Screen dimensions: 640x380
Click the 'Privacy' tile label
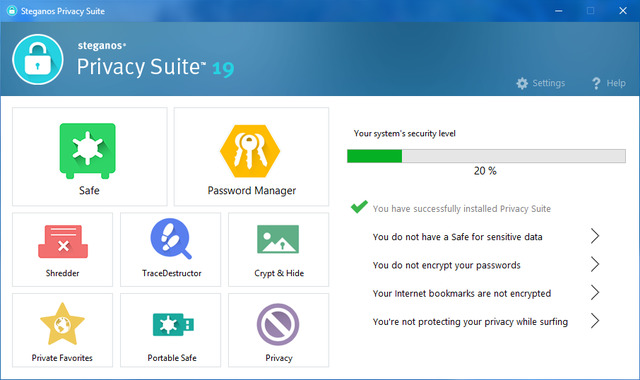point(279,358)
